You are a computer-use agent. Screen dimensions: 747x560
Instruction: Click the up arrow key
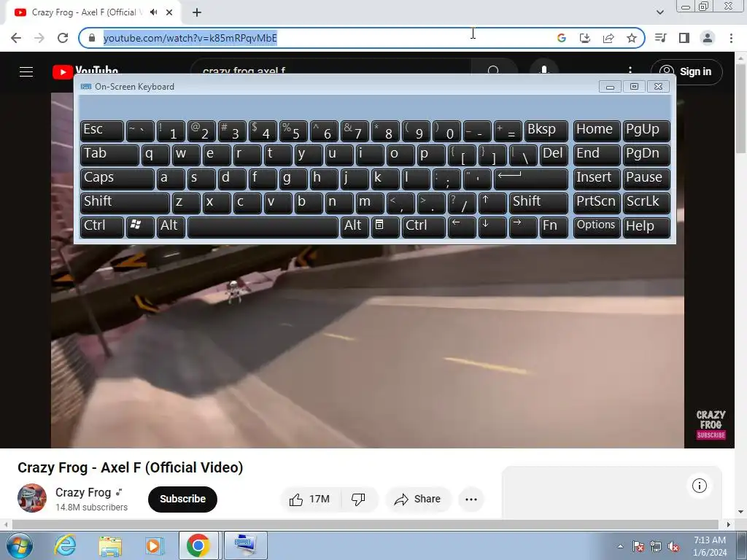(x=492, y=202)
